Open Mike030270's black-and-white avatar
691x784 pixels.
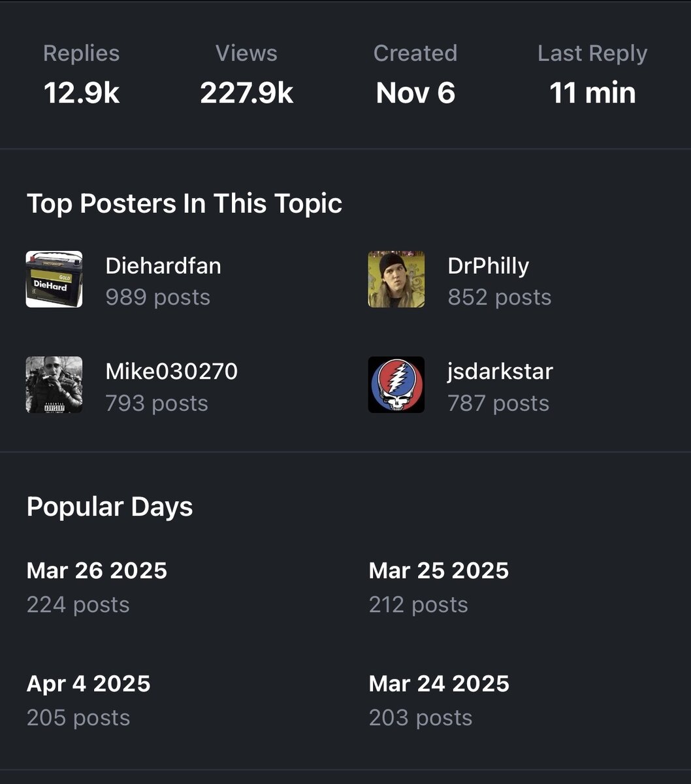point(54,385)
